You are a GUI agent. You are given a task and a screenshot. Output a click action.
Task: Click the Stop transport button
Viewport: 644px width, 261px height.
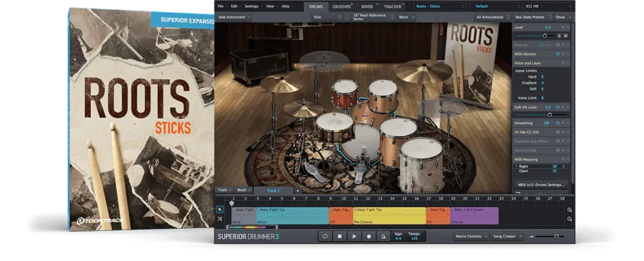[x=339, y=237]
